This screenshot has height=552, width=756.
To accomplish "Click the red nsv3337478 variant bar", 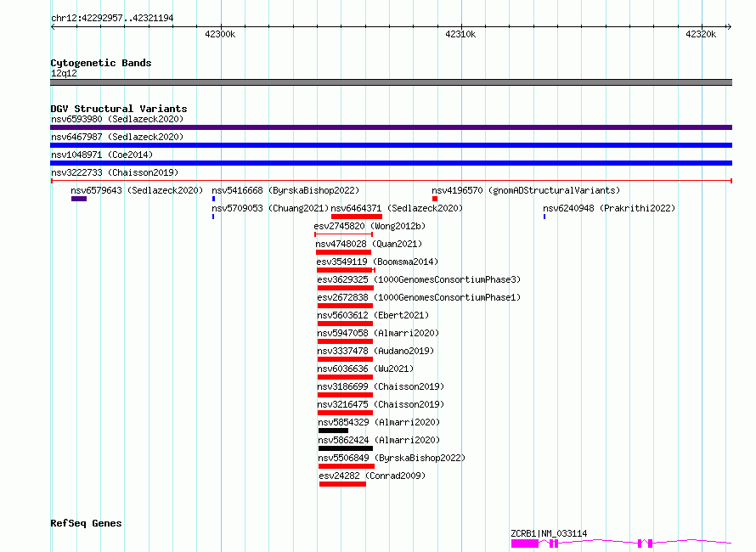I will point(345,359).
